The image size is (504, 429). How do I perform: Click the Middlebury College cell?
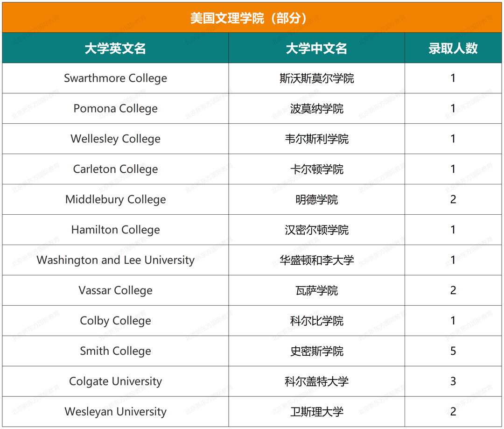pyautogui.click(x=115, y=199)
